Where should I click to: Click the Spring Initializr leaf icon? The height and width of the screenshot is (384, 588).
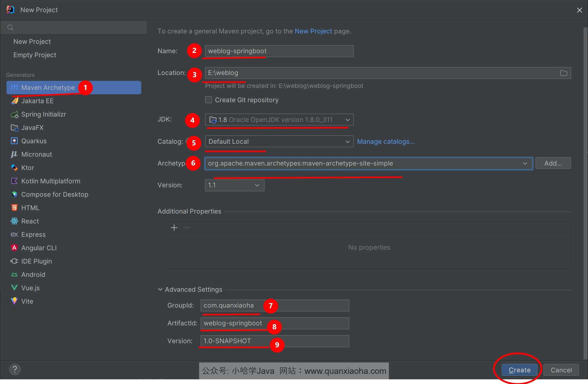[x=15, y=114]
